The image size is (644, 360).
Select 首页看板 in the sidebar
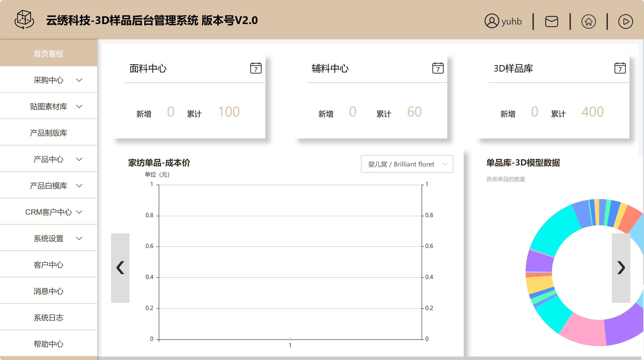(49, 53)
